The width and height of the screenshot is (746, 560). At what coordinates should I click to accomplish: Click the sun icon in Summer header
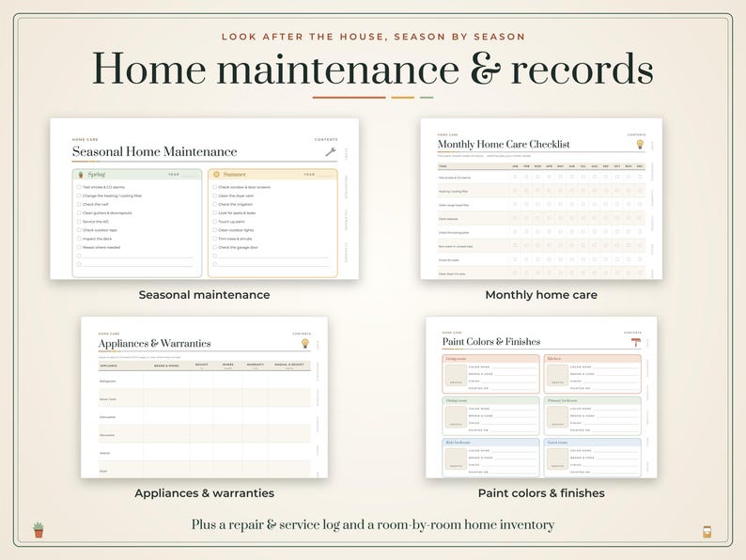coord(216,175)
